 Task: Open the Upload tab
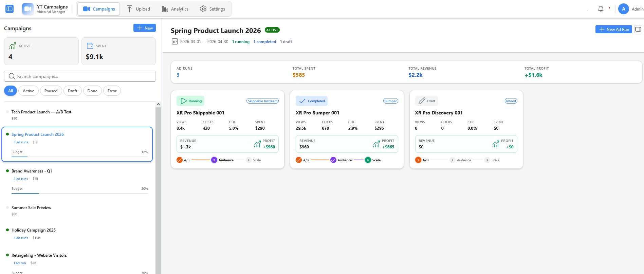138,9
